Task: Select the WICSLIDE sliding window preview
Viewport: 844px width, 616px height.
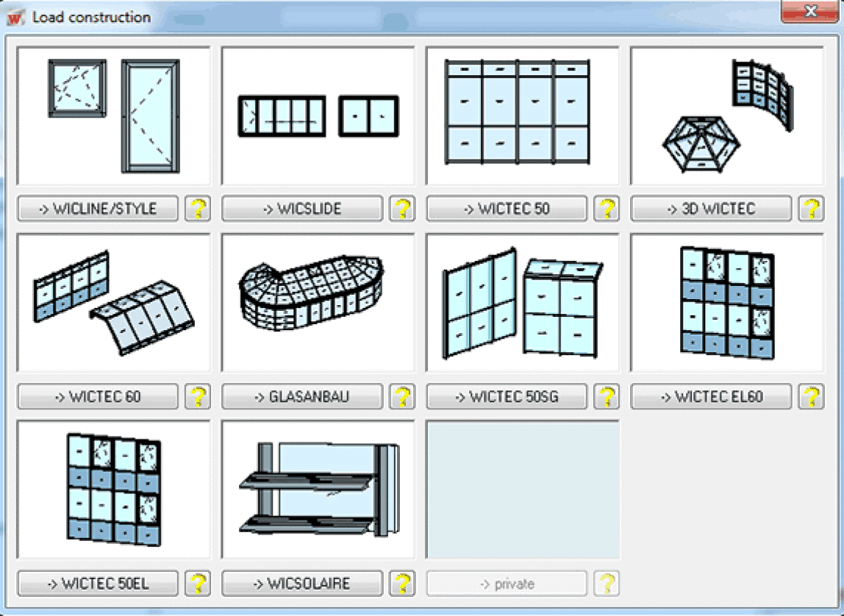Action: click(x=318, y=115)
